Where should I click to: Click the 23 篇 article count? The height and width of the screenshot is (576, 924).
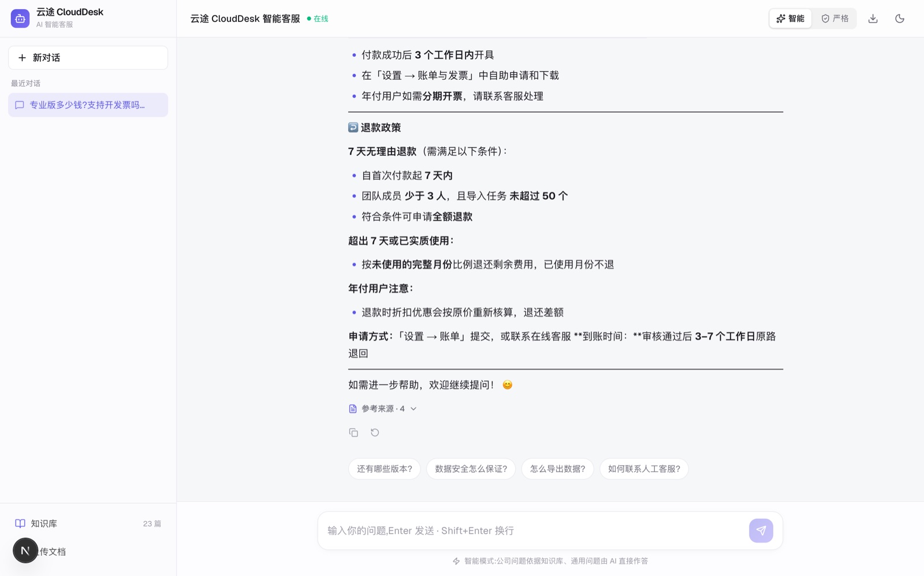[x=152, y=523]
